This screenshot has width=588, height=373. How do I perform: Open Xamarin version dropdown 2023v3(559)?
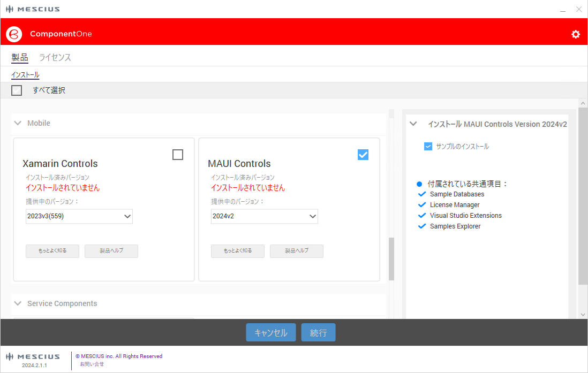pos(79,216)
